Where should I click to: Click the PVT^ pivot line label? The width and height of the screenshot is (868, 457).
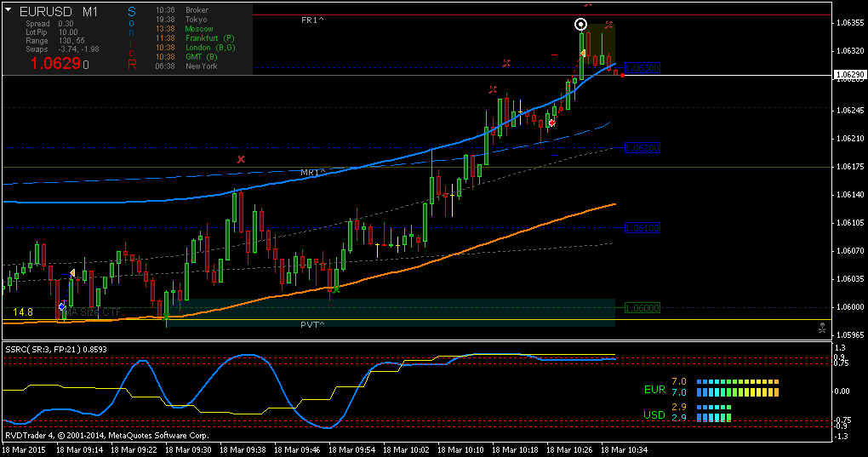[313, 325]
